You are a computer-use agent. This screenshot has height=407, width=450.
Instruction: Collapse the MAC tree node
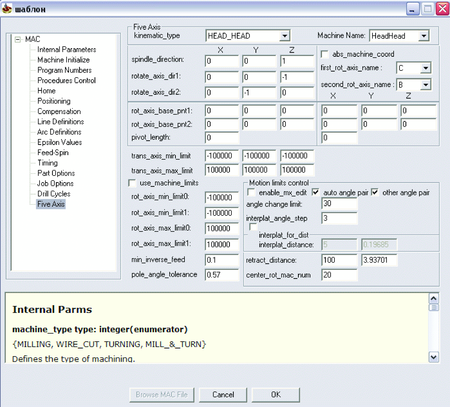click(x=18, y=39)
